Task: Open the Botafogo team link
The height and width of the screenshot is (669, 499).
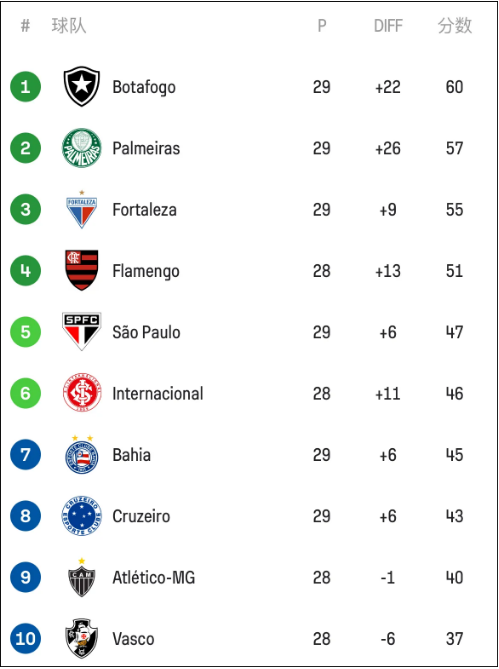Action: tap(144, 87)
